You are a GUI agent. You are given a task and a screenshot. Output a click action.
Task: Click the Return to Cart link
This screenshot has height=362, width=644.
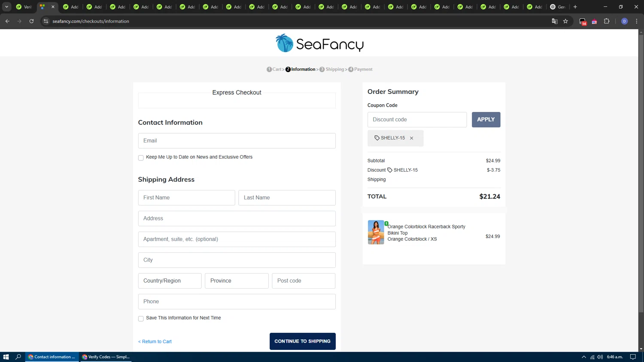coord(155,341)
